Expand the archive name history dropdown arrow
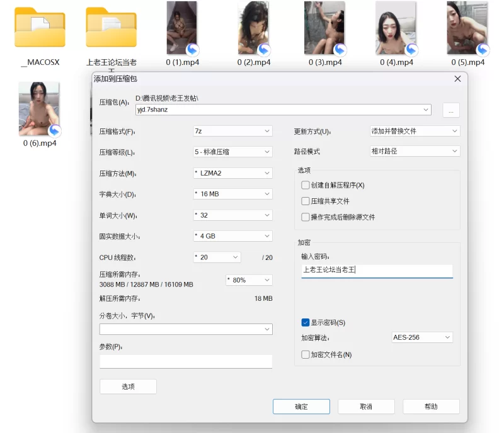The height and width of the screenshot is (433, 504). pos(426,110)
